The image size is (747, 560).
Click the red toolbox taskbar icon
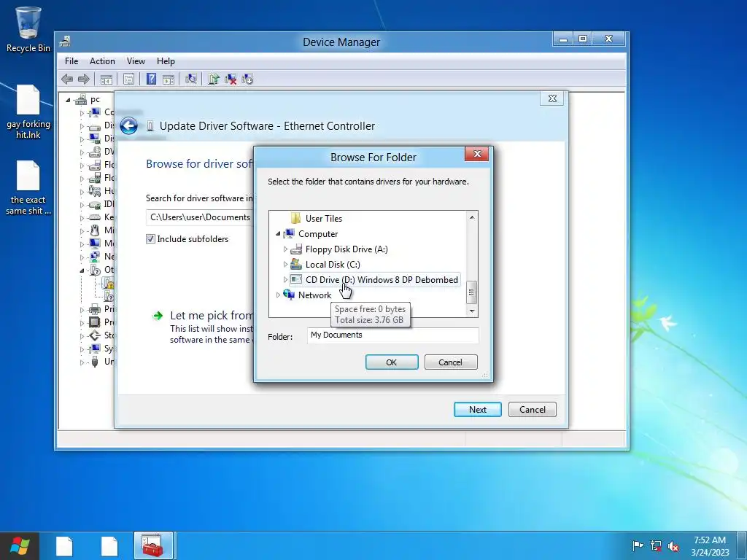(x=153, y=545)
